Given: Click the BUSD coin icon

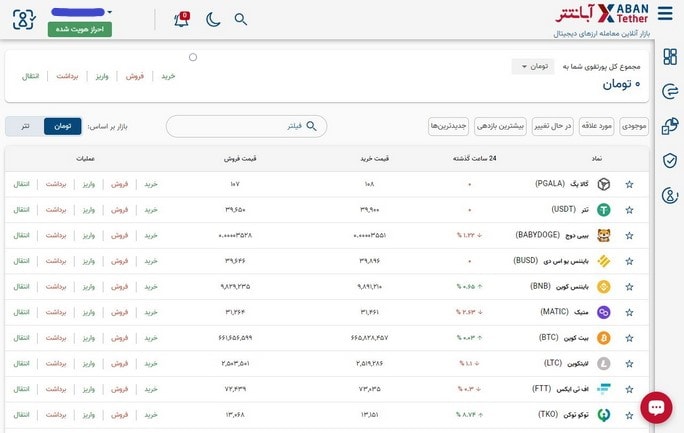Looking at the screenshot, I should (x=604, y=261).
